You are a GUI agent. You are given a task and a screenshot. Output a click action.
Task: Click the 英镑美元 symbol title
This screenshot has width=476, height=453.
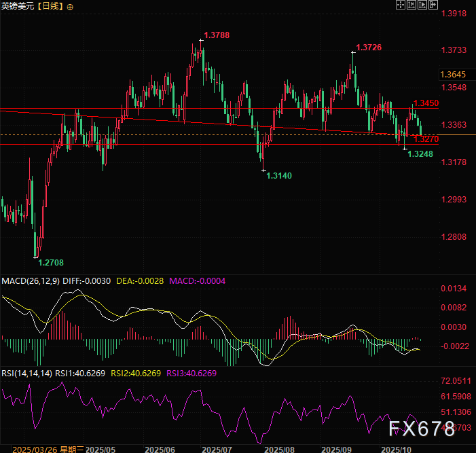(x=18, y=6)
